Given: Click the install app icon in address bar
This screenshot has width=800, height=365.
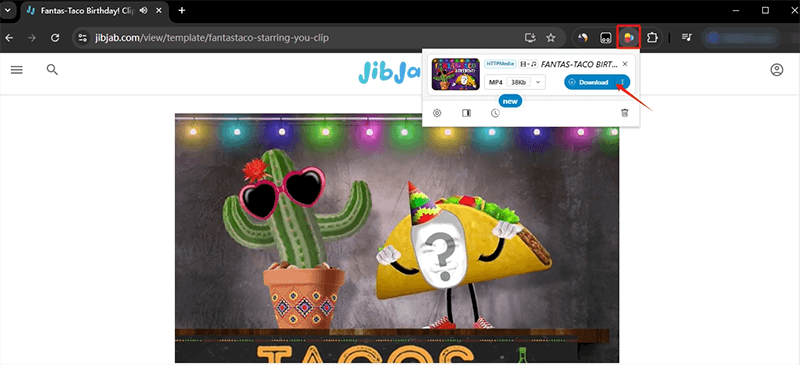Looking at the screenshot, I should (531, 37).
